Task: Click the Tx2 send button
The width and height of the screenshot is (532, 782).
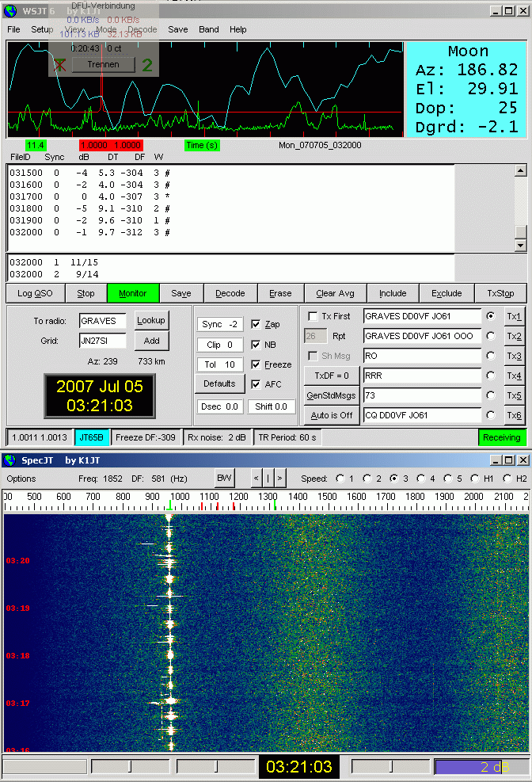Action: tap(514, 336)
